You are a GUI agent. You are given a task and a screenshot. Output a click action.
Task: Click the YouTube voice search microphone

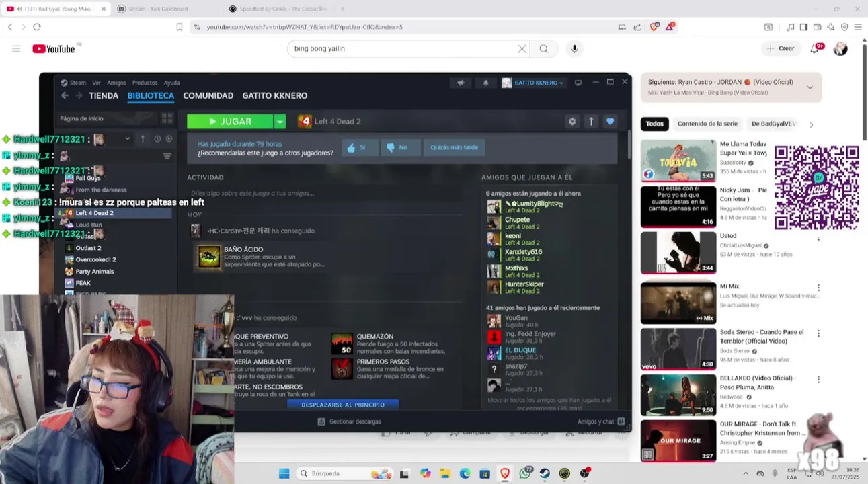tap(574, 48)
